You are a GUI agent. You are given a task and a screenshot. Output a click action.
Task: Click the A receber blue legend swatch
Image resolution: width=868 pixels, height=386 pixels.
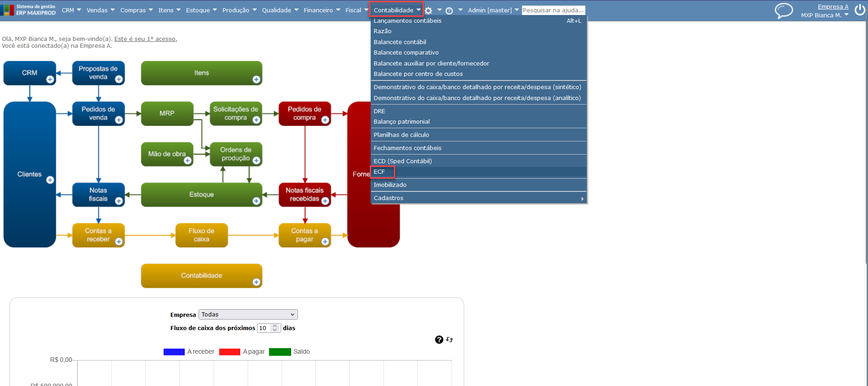tap(174, 352)
